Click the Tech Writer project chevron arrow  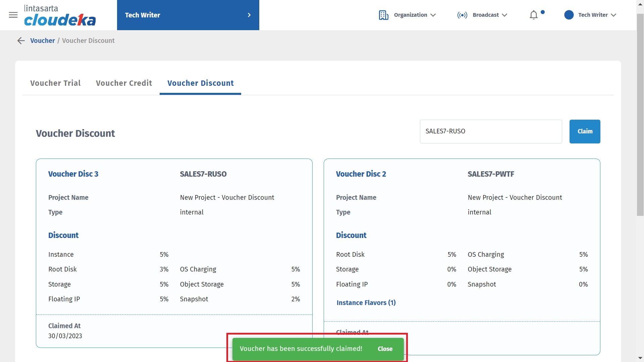coord(249,15)
